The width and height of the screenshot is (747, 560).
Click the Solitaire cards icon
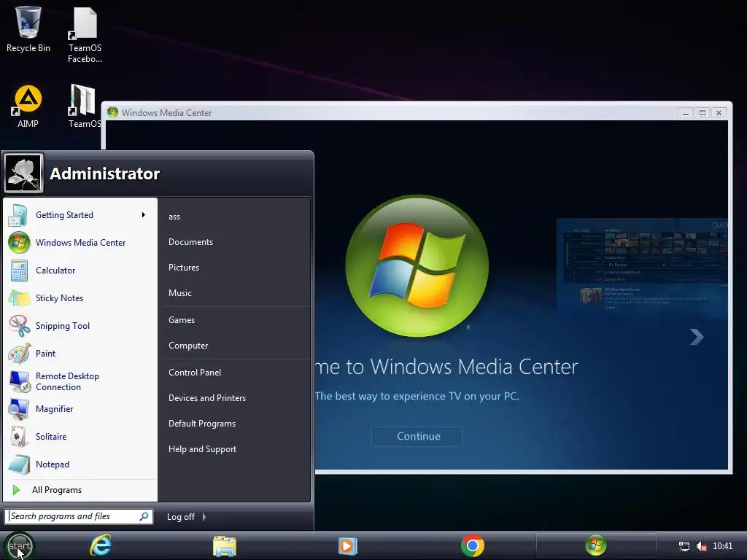pos(18,437)
